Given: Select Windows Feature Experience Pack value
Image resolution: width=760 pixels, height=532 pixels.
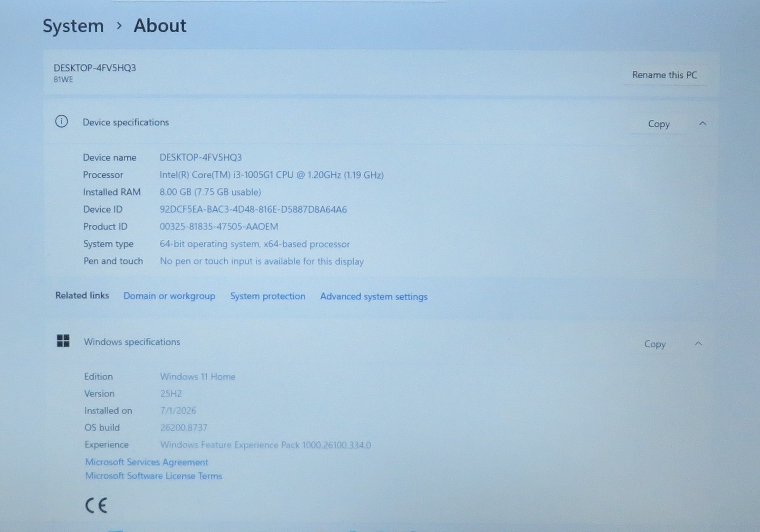Looking at the screenshot, I should point(266,445).
